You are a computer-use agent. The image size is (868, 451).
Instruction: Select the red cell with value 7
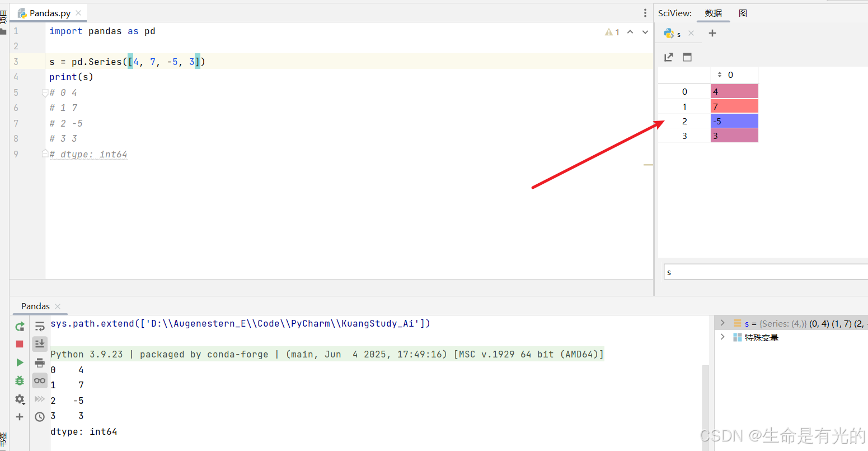click(x=734, y=106)
